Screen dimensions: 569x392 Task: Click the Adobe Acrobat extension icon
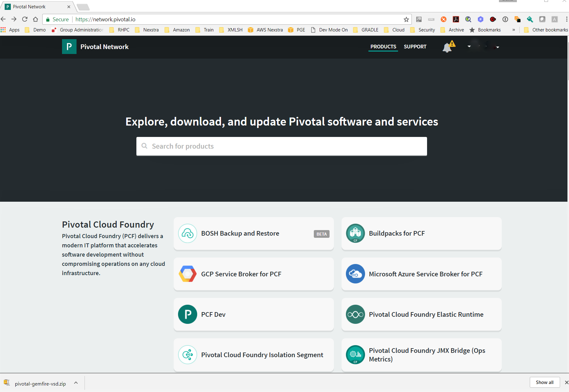(x=456, y=19)
